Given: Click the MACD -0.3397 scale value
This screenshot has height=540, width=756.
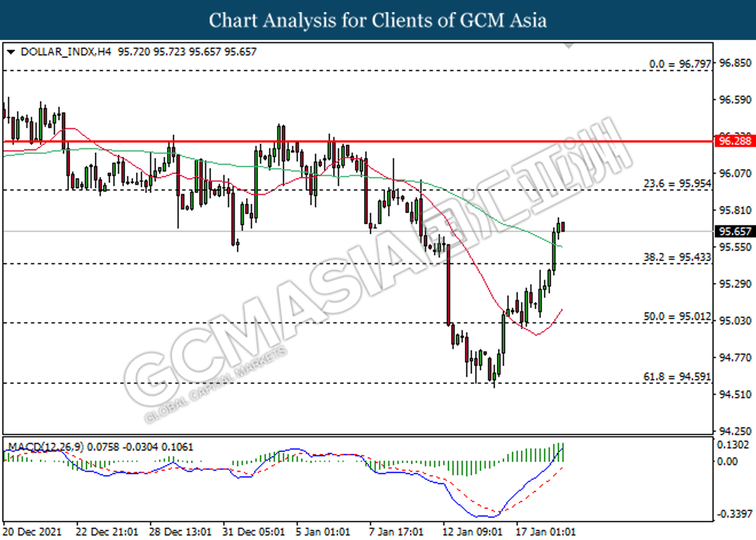Looking at the screenshot, I should pos(734,514).
